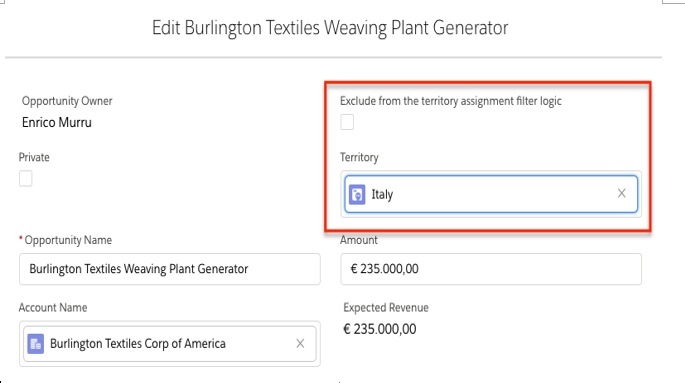The image size is (685, 383).
Task: Click the Edit Burlington Textiles dialog title
Action: pyautogui.click(x=330, y=28)
